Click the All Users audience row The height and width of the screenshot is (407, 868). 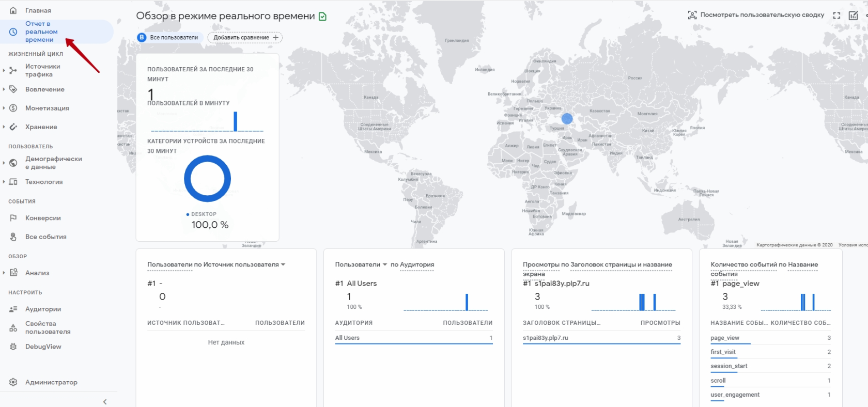pyautogui.click(x=414, y=338)
